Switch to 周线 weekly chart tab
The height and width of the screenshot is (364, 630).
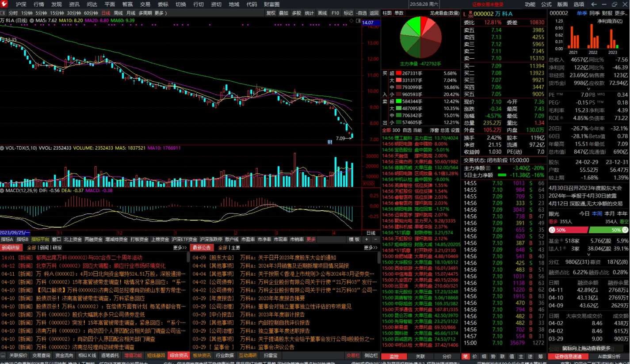118,13
